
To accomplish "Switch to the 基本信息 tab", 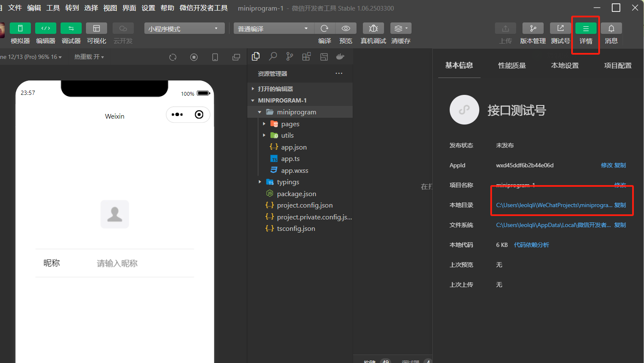I will point(459,65).
